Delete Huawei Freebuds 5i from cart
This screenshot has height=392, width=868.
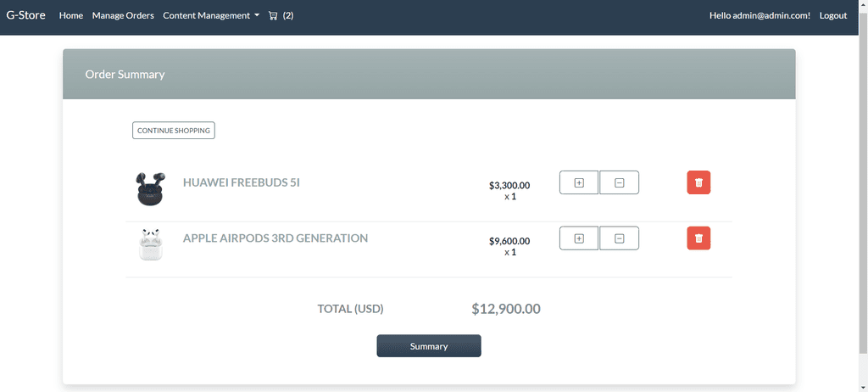point(698,182)
